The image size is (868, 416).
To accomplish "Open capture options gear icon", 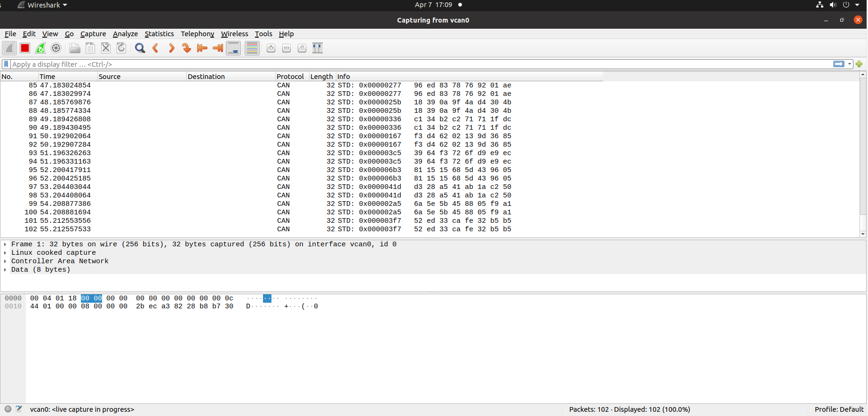I will [56, 48].
